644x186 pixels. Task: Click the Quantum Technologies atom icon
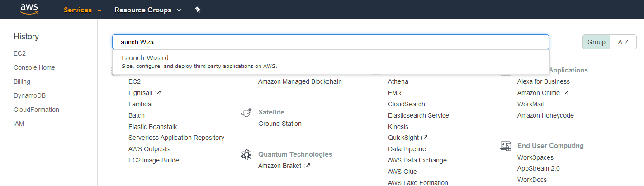tap(246, 155)
